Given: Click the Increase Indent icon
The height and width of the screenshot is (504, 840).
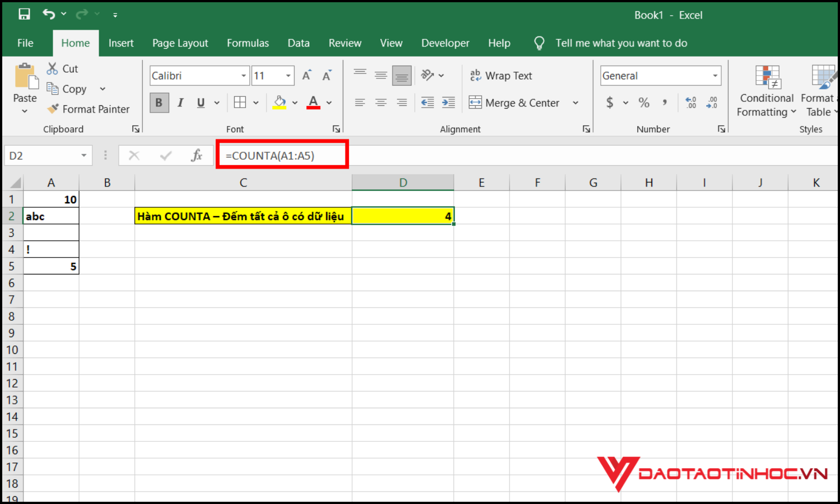Looking at the screenshot, I should pyautogui.click(x=448, y=102).
